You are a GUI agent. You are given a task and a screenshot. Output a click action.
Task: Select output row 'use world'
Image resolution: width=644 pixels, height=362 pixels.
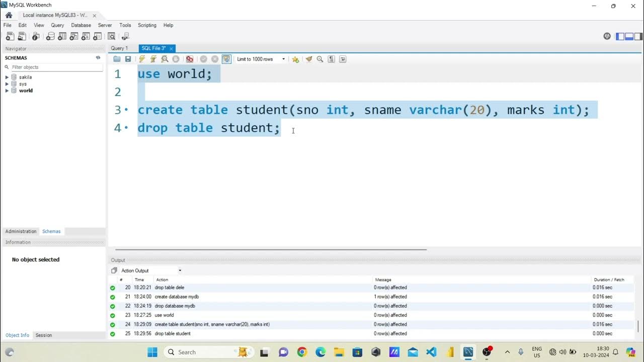pos(372,315)
